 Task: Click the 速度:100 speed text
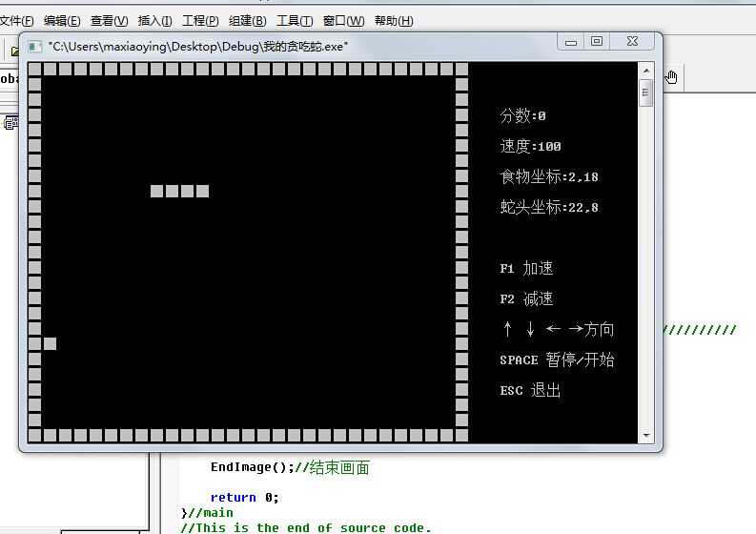click(x=530, y=146)
